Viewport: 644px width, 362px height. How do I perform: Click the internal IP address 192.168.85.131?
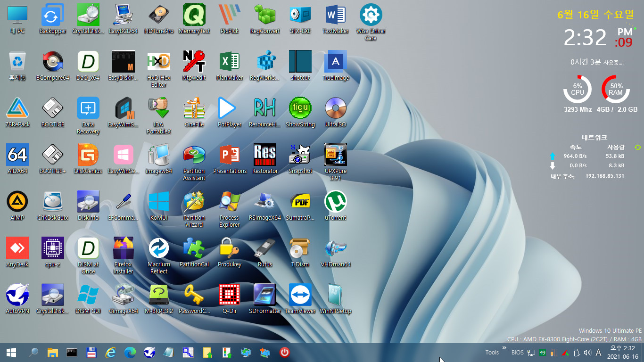605,176
